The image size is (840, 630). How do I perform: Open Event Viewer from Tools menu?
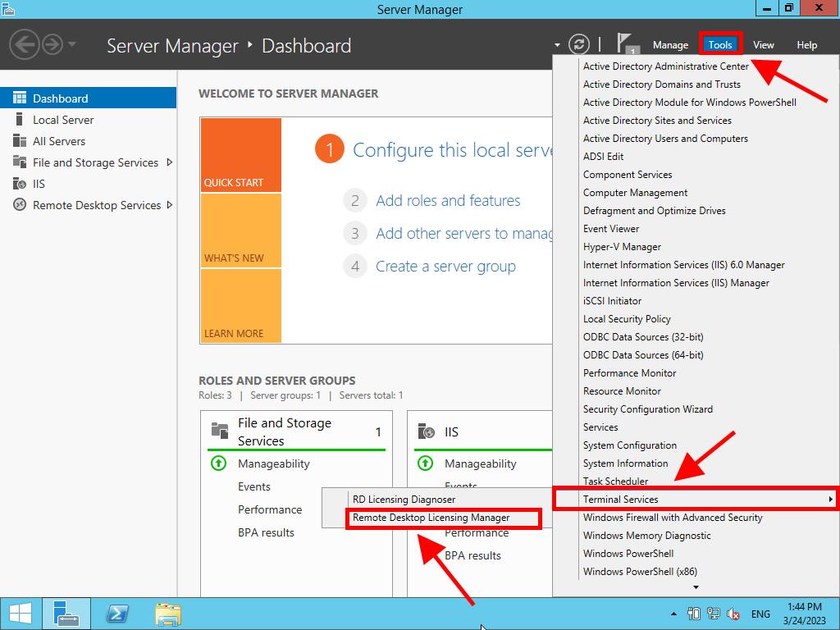click(x=610, y=229)
